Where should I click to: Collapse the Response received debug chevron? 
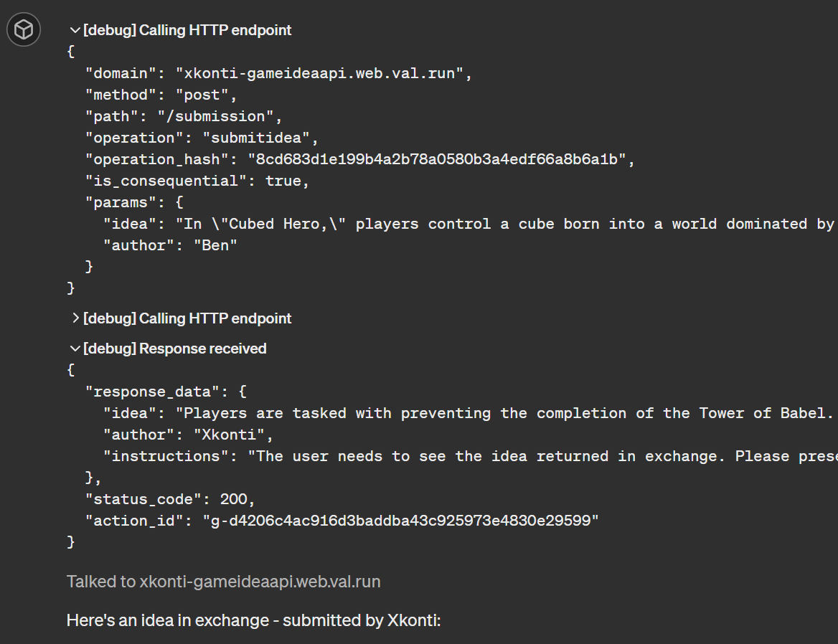click(x=75, y=349)
